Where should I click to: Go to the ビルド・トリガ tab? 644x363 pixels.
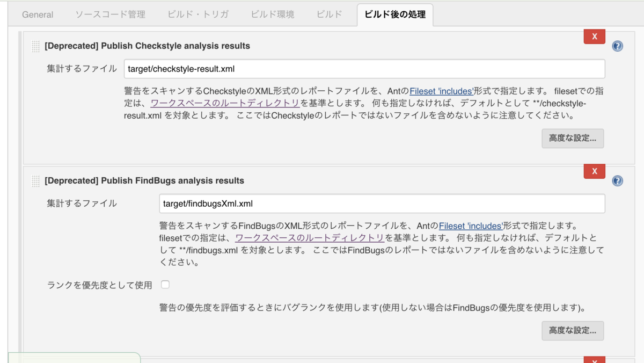coord(197,14)
